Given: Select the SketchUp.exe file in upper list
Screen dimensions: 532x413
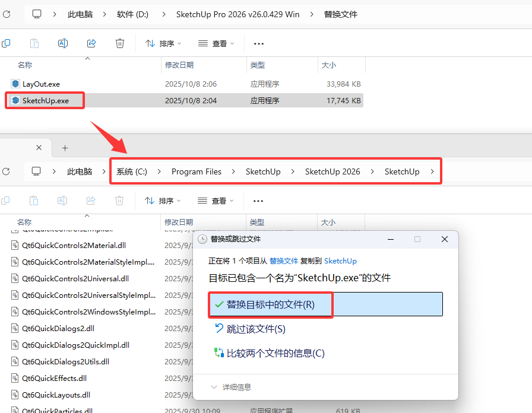Looking at the screenshot, I should coord(45,101).
